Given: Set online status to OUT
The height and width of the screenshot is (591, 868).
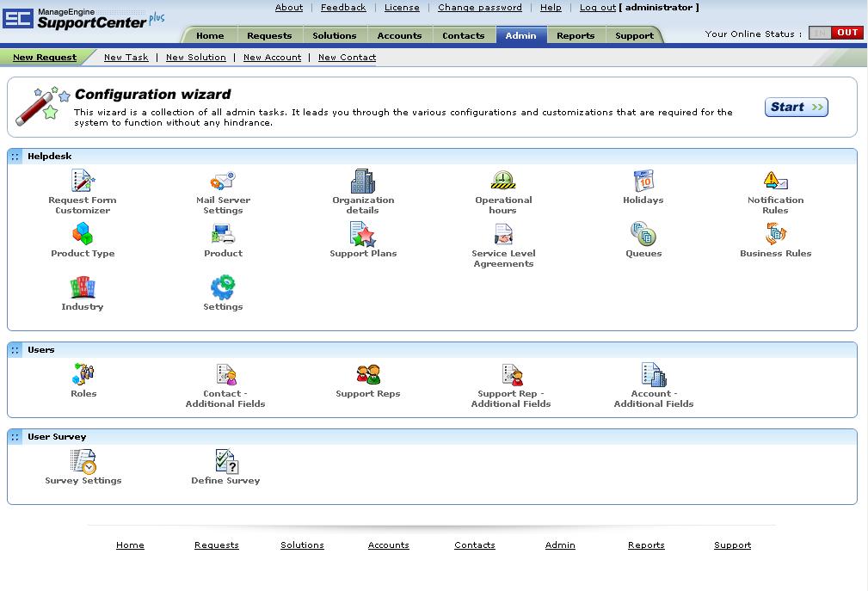Looking at the screenshot, I should [x=847, y=33].
